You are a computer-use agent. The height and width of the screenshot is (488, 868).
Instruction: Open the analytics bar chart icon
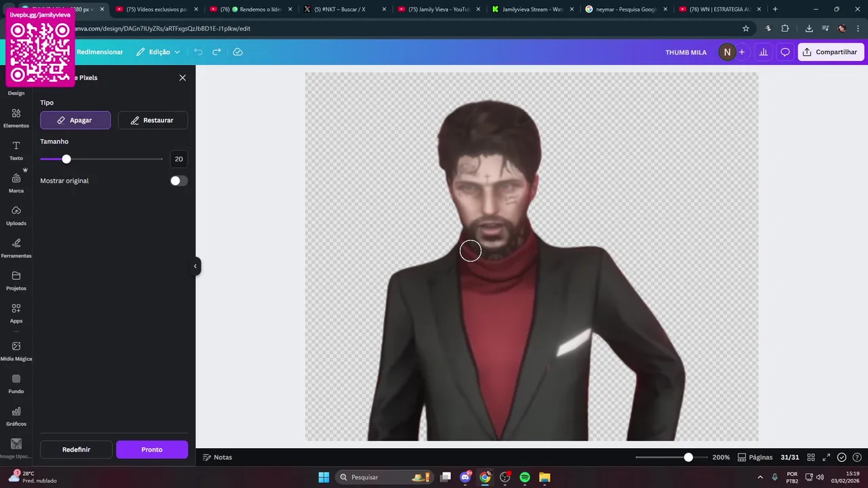pos(764,52)
